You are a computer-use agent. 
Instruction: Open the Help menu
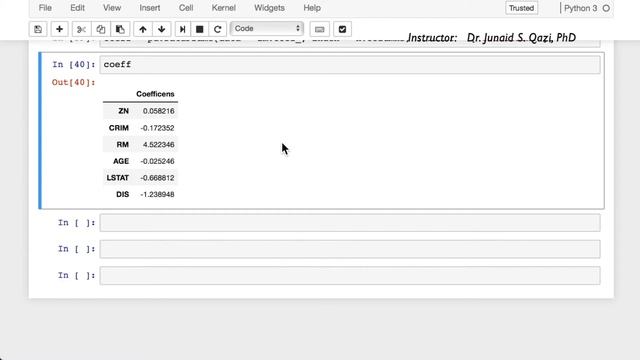[x=312, y=8]
